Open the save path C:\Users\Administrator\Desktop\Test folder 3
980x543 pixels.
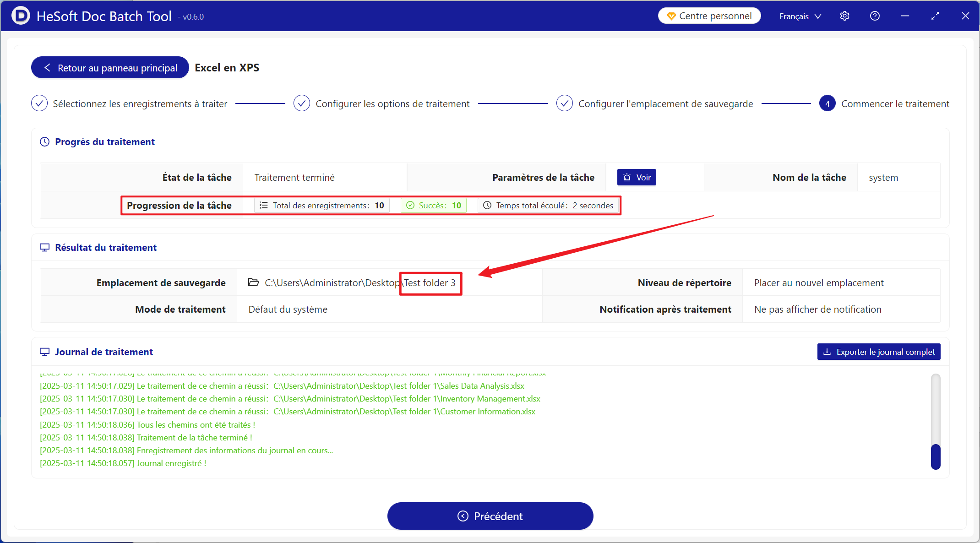coord(360,283)
